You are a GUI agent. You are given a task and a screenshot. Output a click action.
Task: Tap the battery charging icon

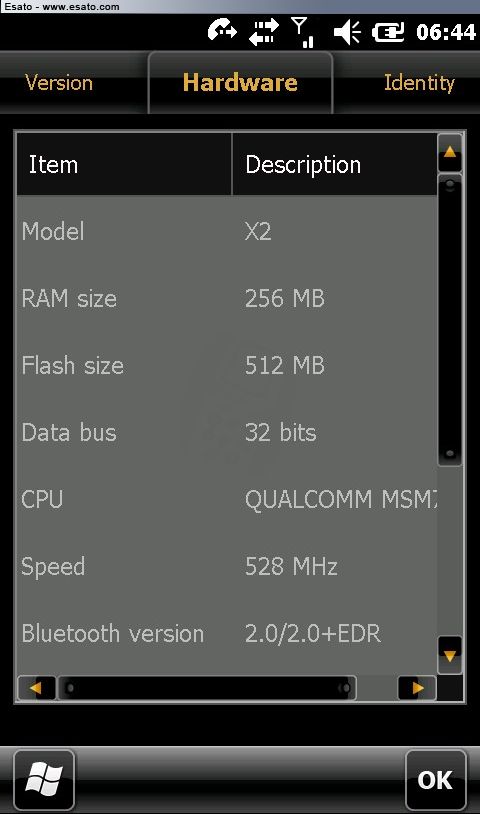click(x=388, y=33)
